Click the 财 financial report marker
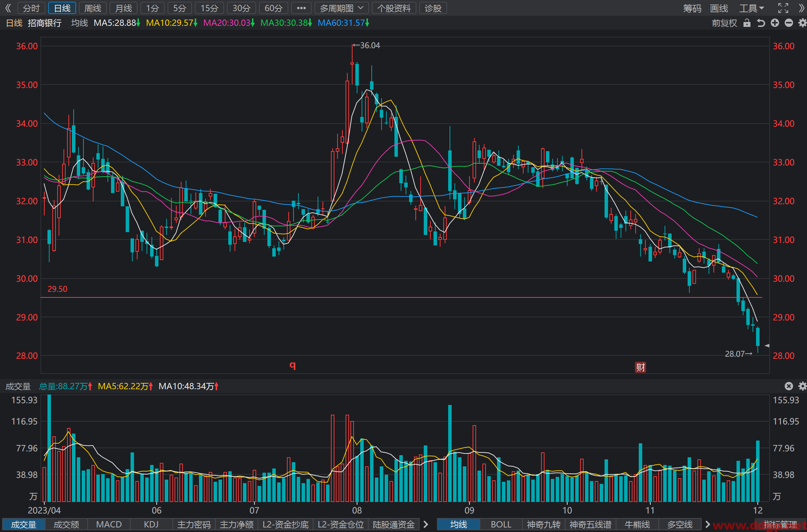 point(640,367)
